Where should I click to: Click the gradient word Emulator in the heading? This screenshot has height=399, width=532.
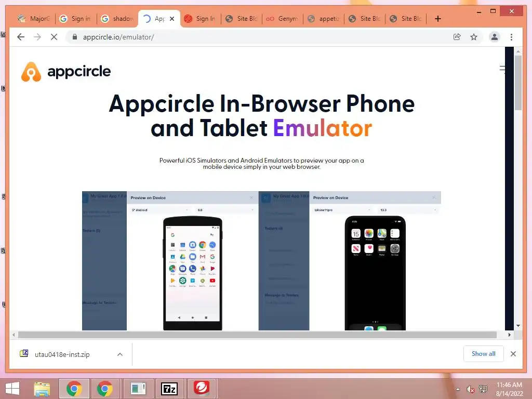point(322,128)
